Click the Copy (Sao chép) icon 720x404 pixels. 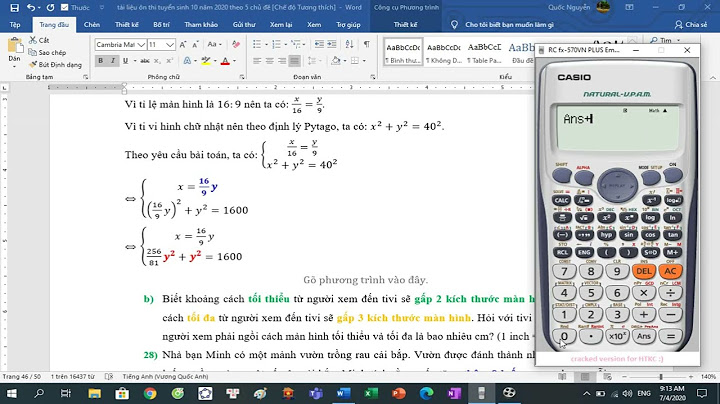(32, 52)
